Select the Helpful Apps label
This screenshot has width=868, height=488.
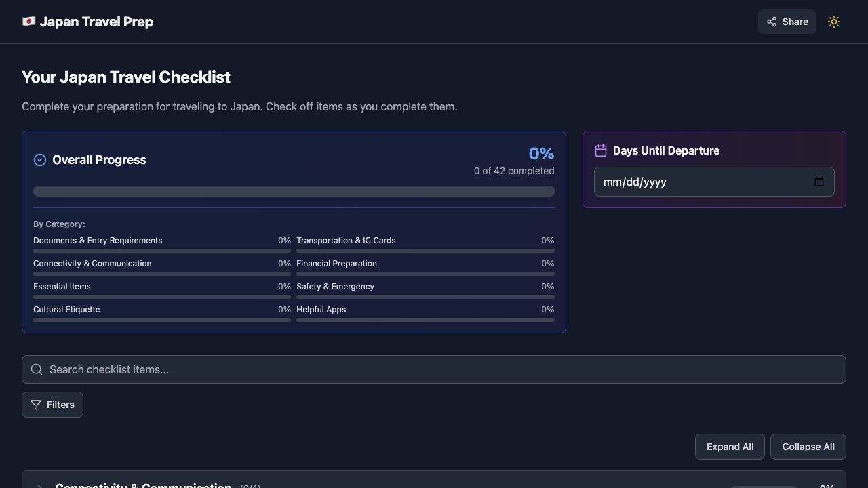(x=321, y=310)
